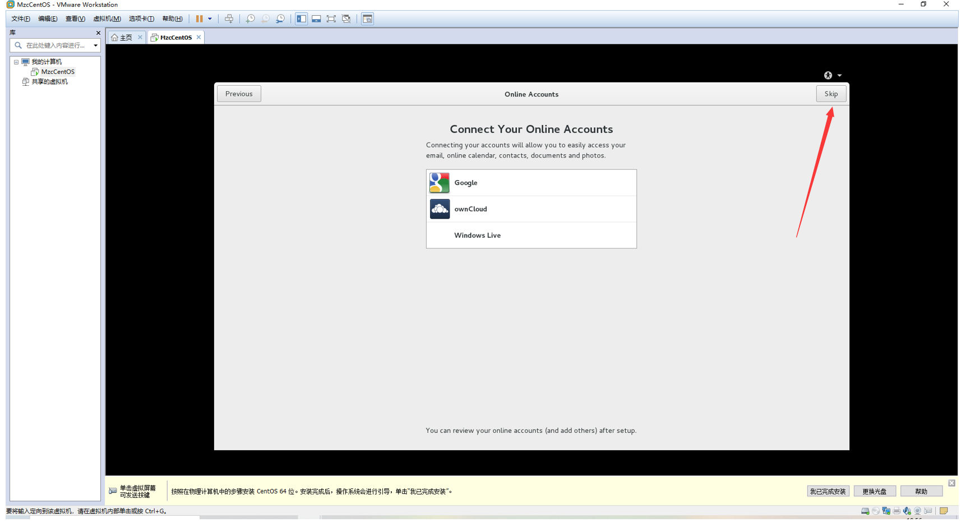Image resolution: width=980 pixels, height=531 pixels.
Task: Expand the accessibility dropdown arrow
Action: click(x=839, y=75)
